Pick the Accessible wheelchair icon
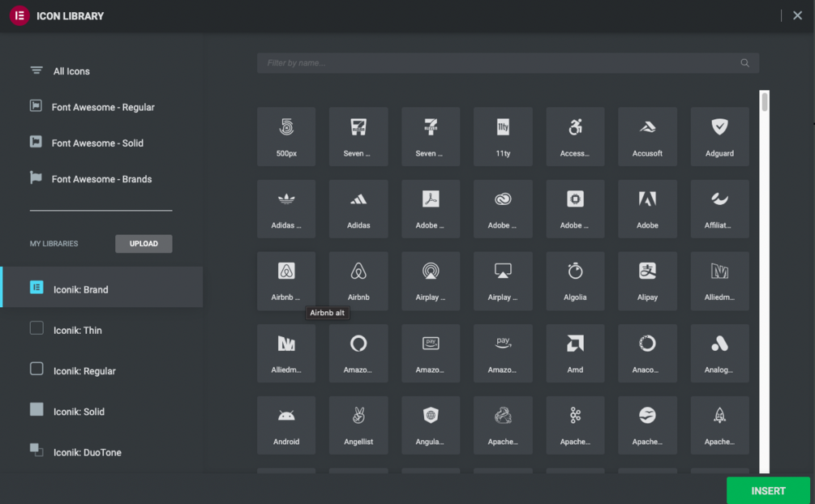The width and height of the screenshot is (815, 504). 575,136
